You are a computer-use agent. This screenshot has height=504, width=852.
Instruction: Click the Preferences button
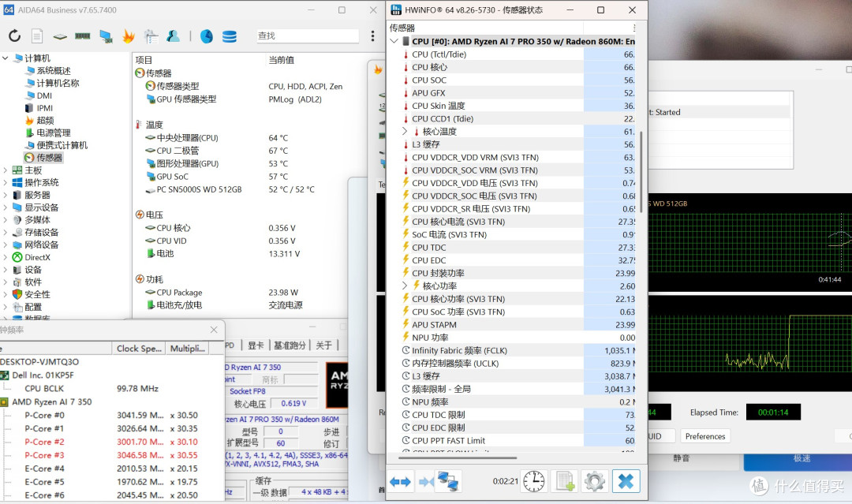click(705, 436)
